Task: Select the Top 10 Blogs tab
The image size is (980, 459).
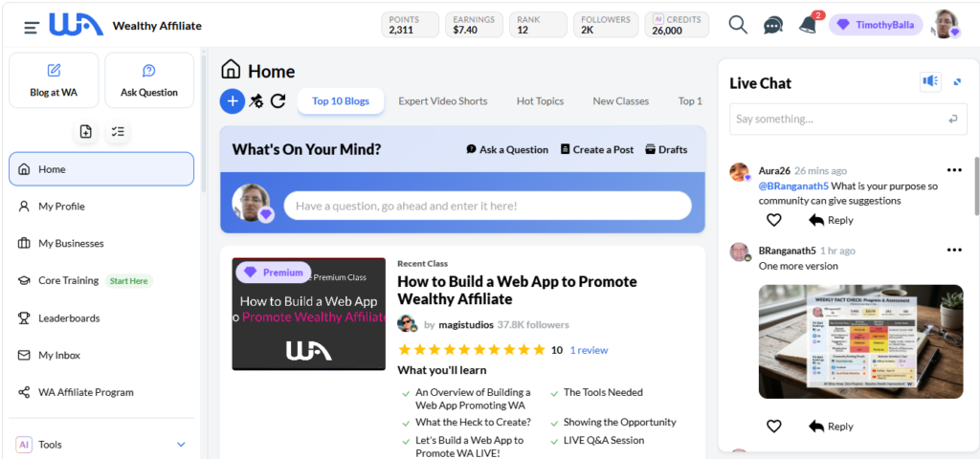Action: coord(341,101)
